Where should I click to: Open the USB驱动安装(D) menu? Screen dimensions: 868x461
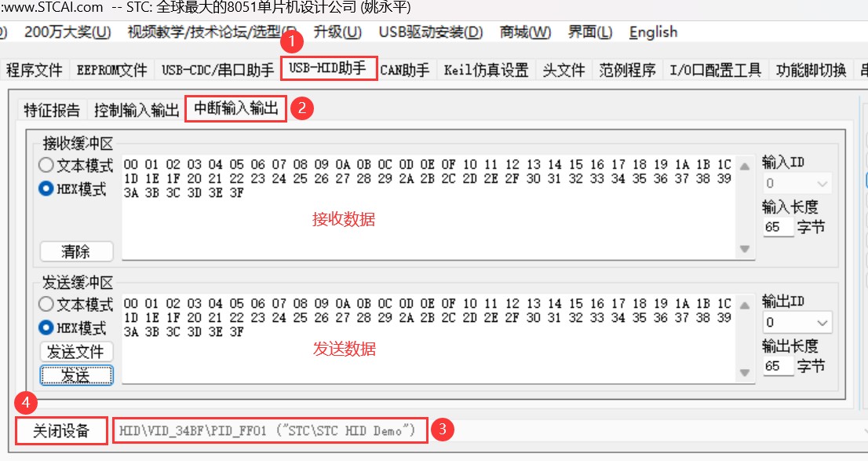(431, 32)
